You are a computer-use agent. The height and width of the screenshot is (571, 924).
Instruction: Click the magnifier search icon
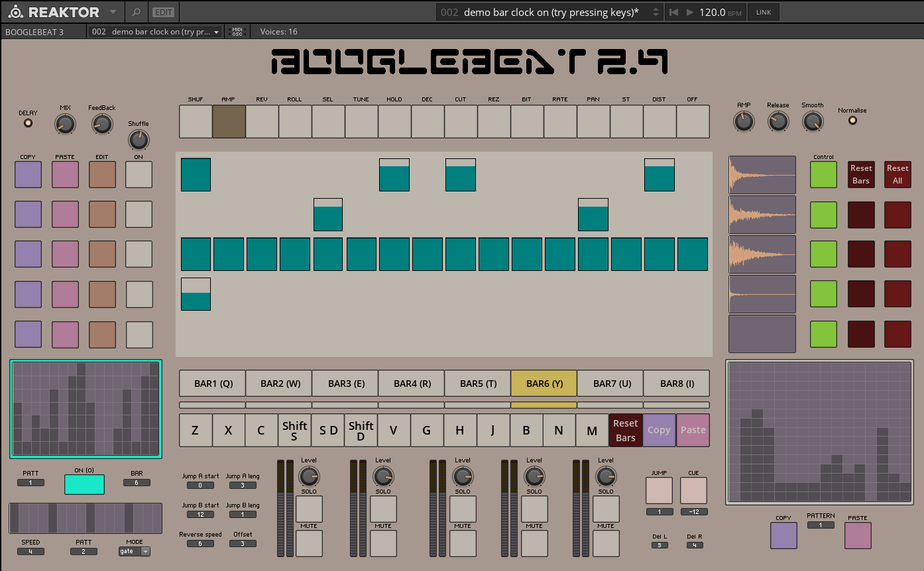[136, 12]
